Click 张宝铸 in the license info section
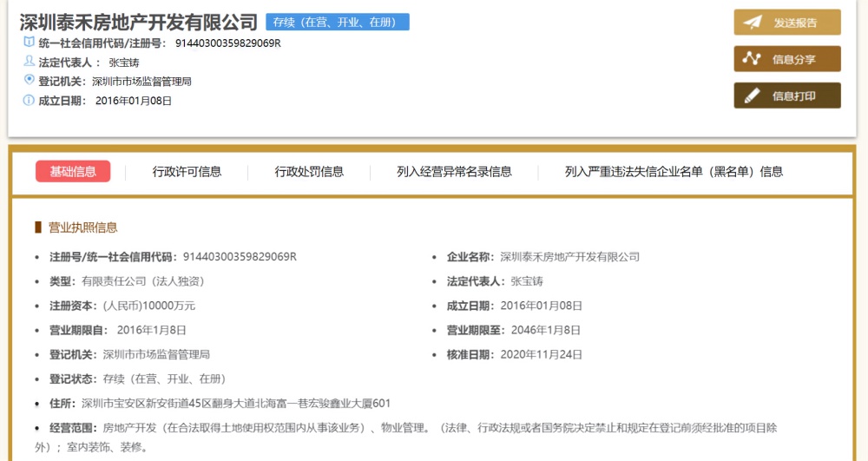 tap(527, 281)
